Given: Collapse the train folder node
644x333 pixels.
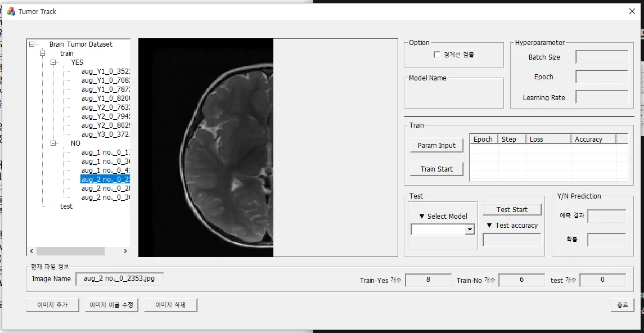Looking at the screenshot, I should click(42, 53).
